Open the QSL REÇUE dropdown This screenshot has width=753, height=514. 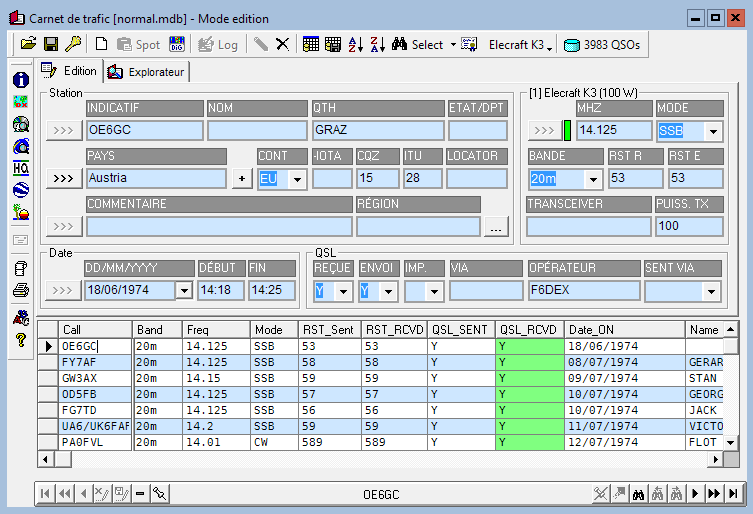point(343,291)
